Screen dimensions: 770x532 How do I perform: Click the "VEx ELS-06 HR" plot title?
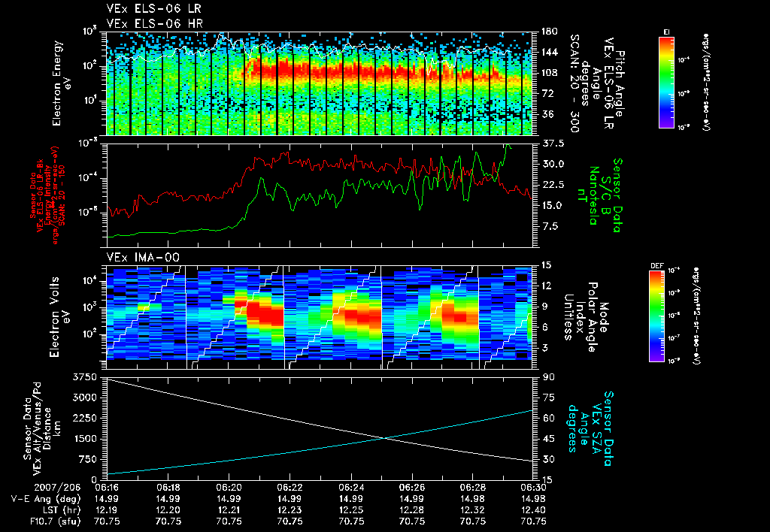tap(155, 23)
